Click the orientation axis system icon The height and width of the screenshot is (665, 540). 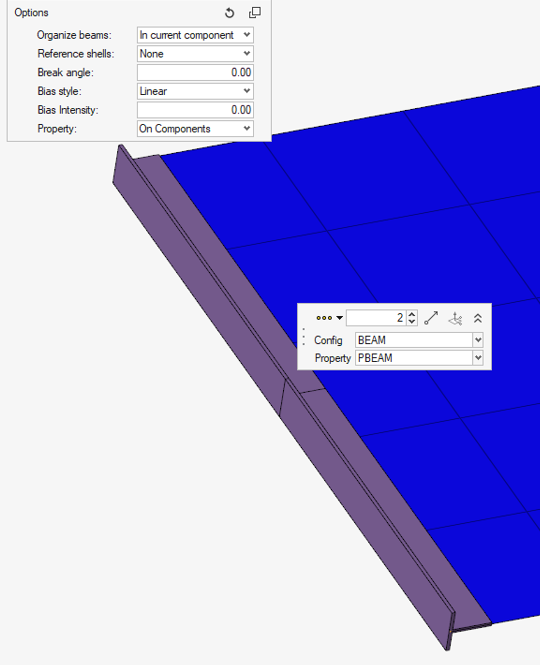[455, 319]
